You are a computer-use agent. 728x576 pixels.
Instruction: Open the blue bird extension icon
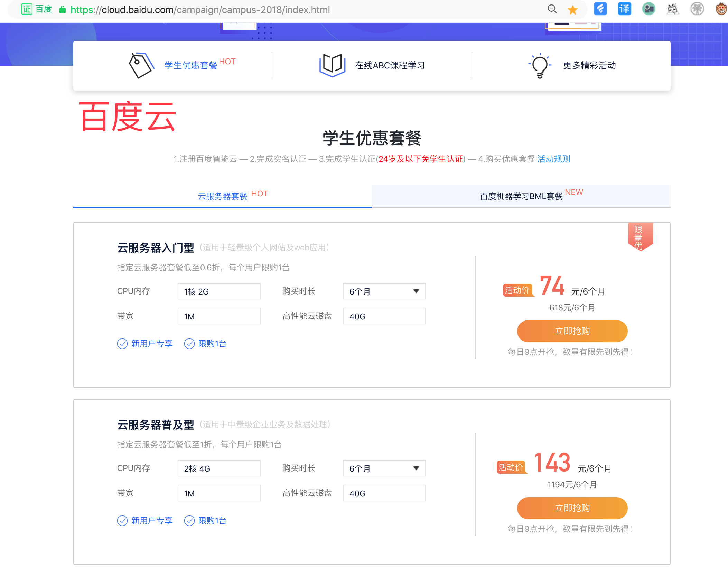pos(600,9)
